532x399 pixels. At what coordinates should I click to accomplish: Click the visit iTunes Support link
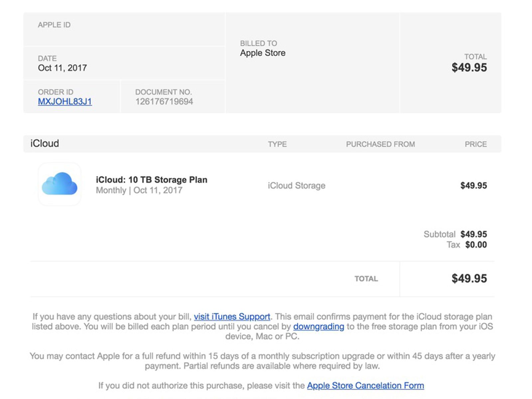tap(232, 317)
